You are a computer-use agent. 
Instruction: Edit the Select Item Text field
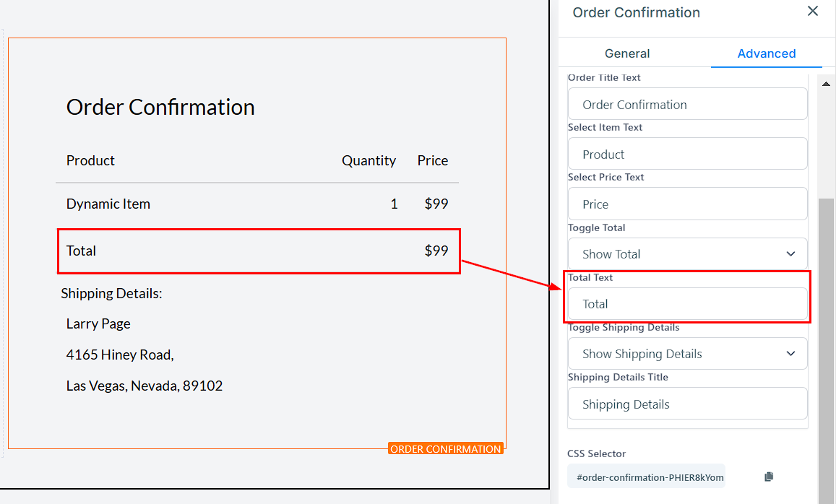point(687,155)
